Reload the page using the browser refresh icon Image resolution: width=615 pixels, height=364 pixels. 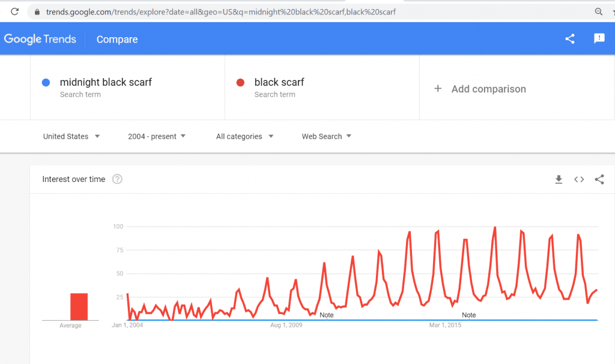tap(14, 11)
